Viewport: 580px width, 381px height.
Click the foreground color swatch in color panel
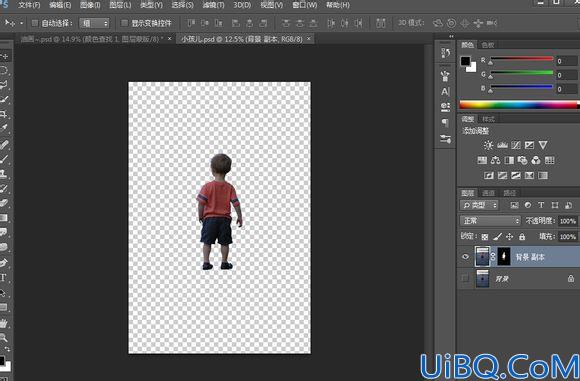coord(465,61)
